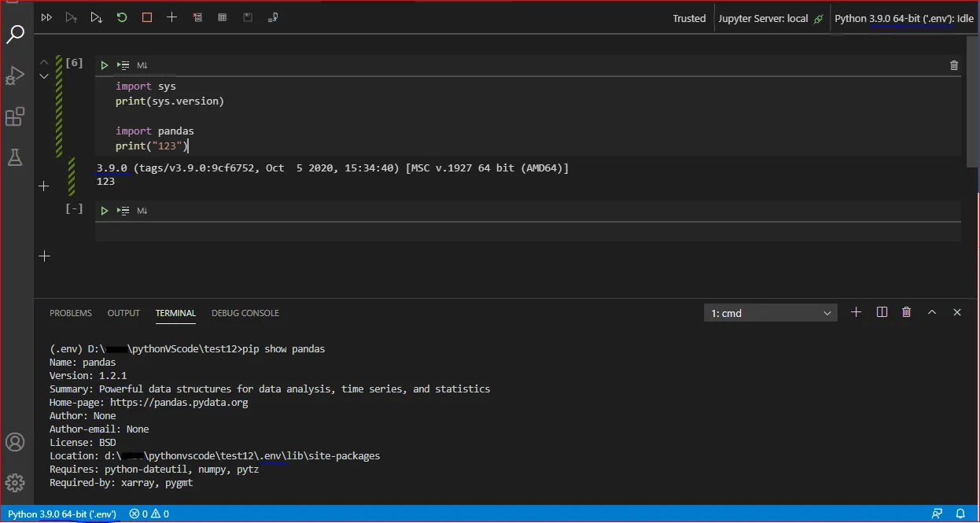Viewport: 980px width, 523px height.
Task: Export the notebook using the export icon
Action: 272,17
